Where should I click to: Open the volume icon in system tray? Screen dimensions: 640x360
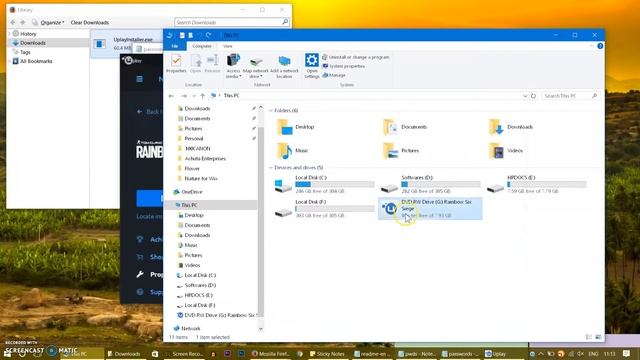580,354
